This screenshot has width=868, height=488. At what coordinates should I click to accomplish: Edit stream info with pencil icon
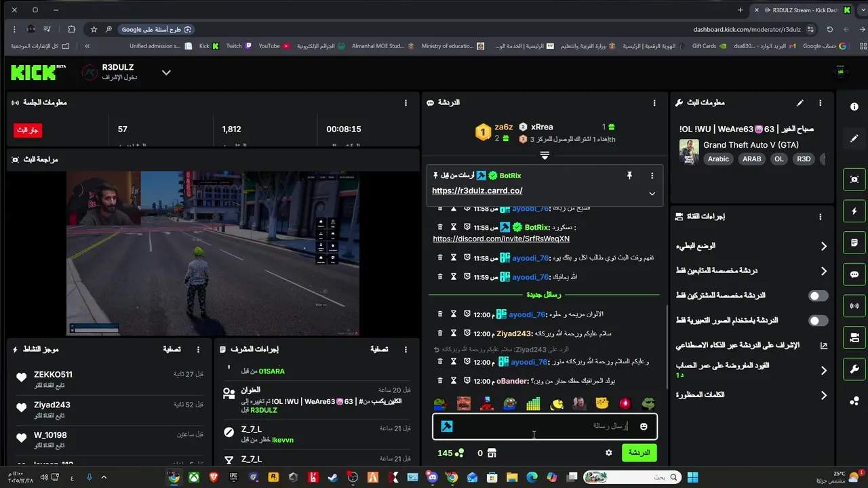[800, 103]
